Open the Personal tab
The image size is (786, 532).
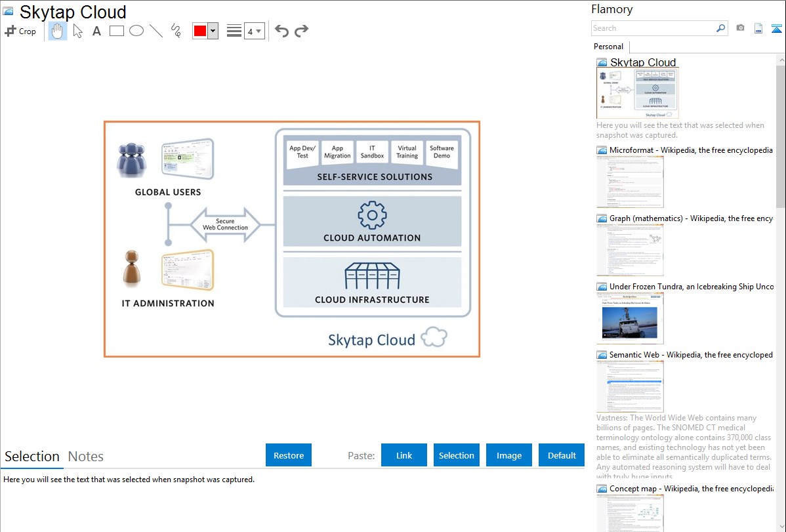tap(608, 47)
